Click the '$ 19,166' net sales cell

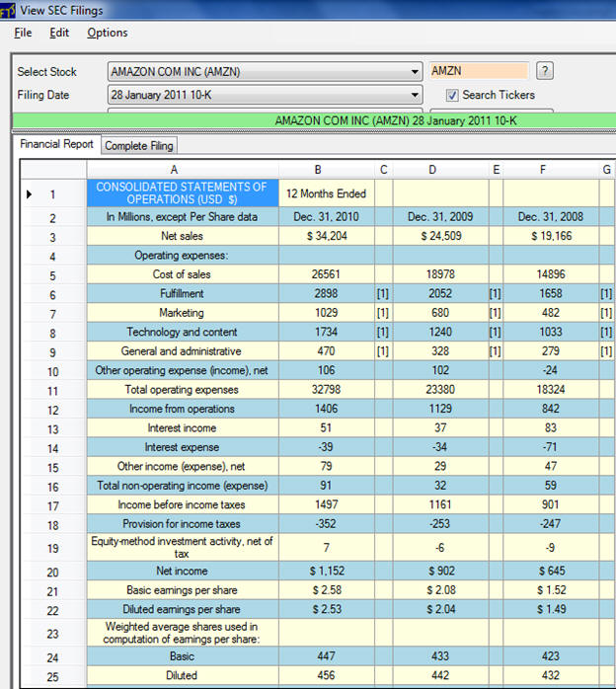(551, 236)
